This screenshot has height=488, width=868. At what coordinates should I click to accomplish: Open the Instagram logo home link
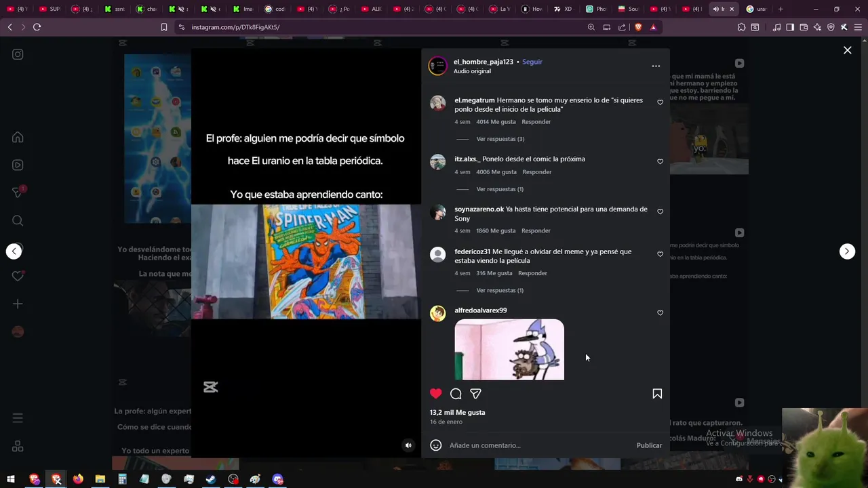(18, 54)
